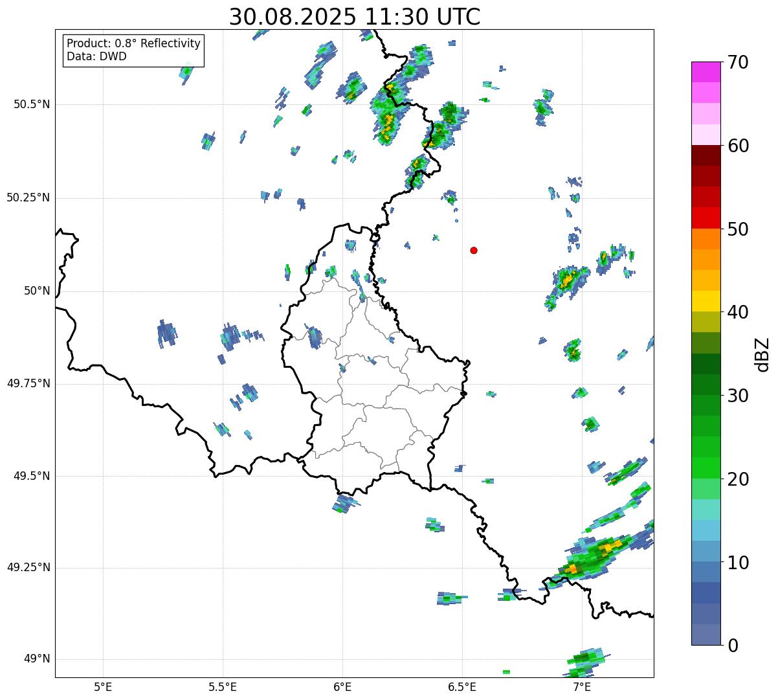
Task: Click the 49.5°N latitude label
Action: coord(32,476)
